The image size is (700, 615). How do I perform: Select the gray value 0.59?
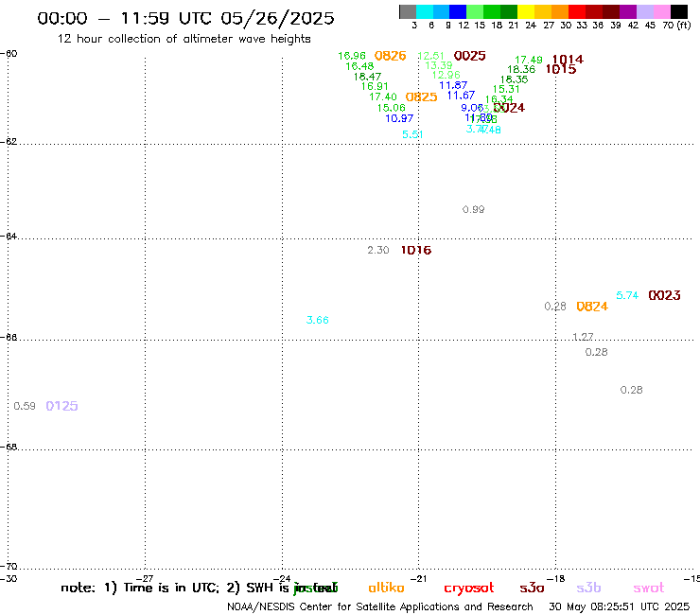pos(25,407)
